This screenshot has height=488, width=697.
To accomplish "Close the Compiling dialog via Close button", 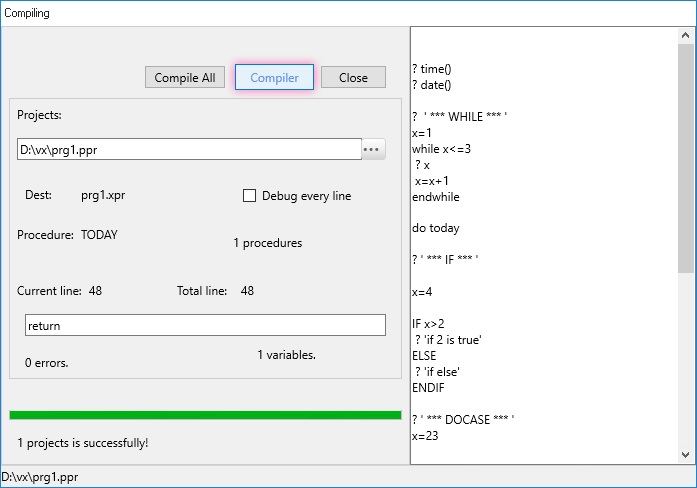I will point(353,78).
